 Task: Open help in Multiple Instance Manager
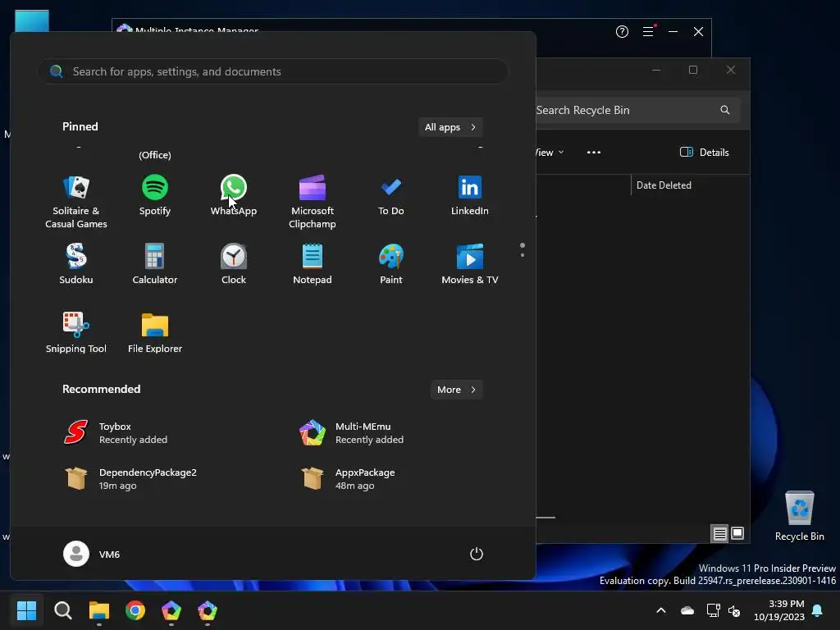622,32
